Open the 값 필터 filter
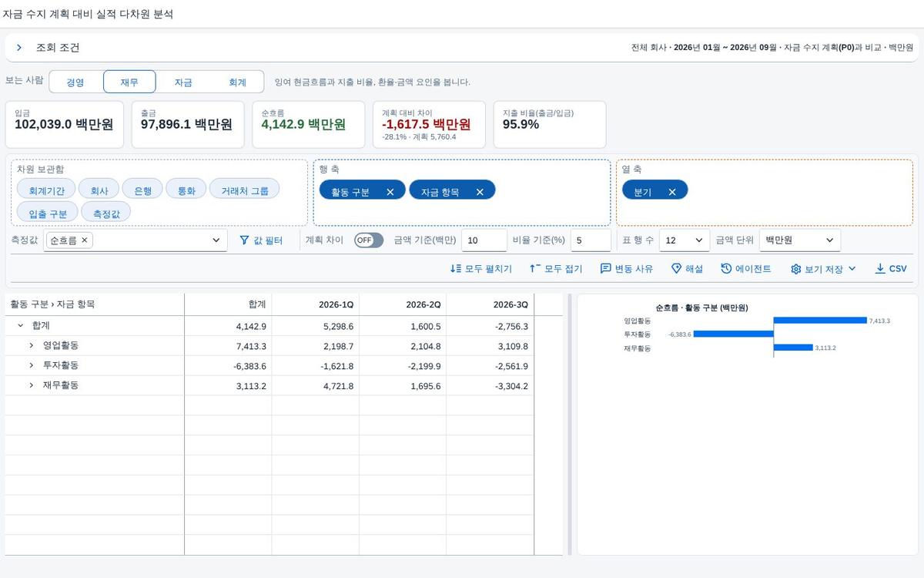 click(x=262, y=240)
